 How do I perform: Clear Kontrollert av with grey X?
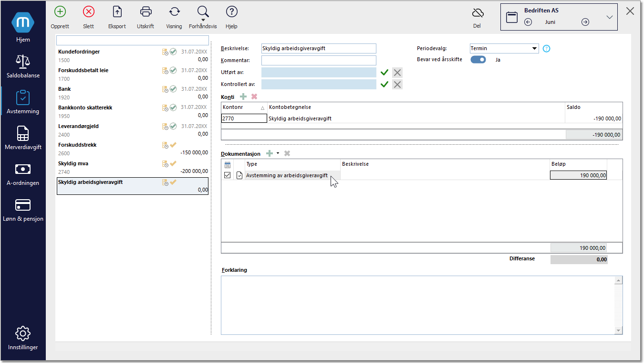coord(397,85)
